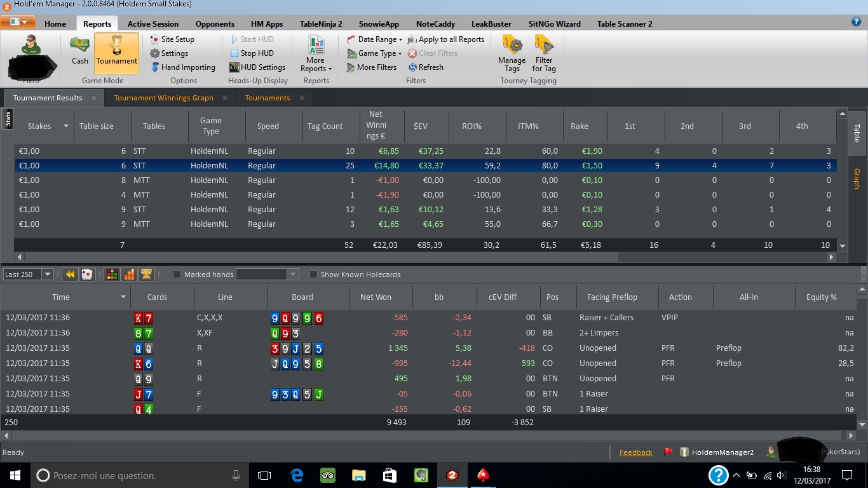The height and width of the screenshot is (488, 868).
Task: Click the playing cards replayer icon
Action: click(x=87, y=274)
